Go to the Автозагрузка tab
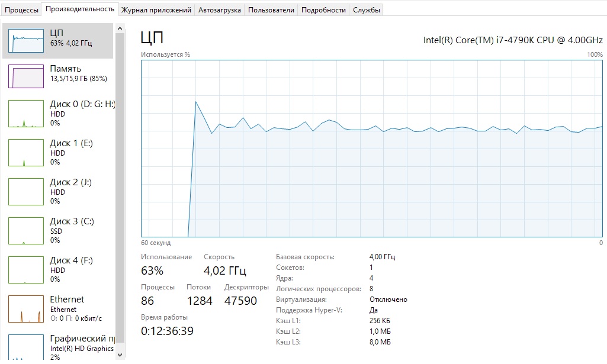 [x=220, y=10]
